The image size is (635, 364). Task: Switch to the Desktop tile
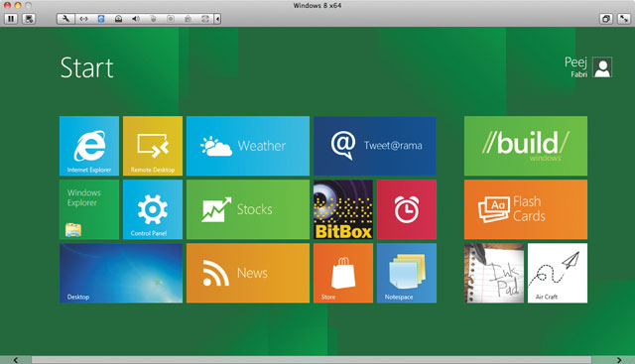point(121,273)
